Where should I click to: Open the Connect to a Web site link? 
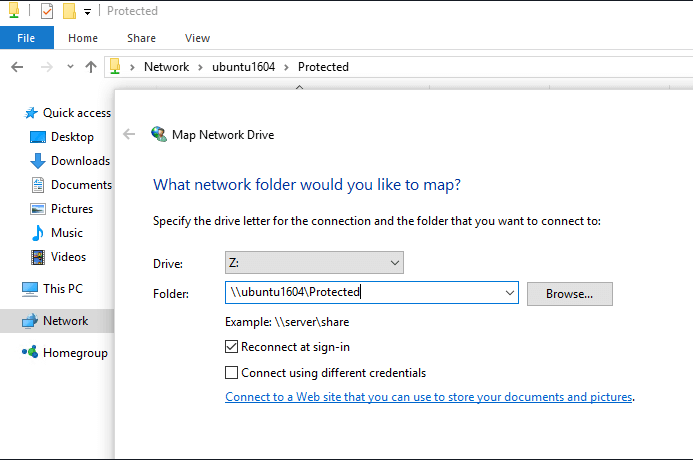coord(429,397)
